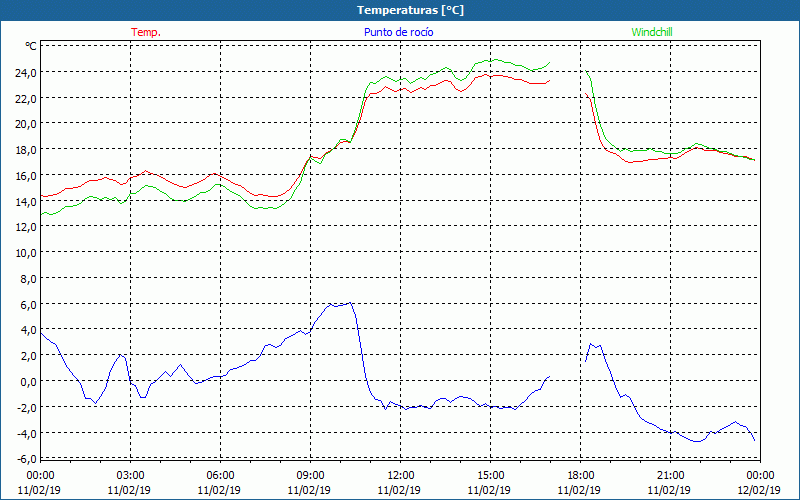Select the blue Punto de rocío legend label

(x=398, y=32)
